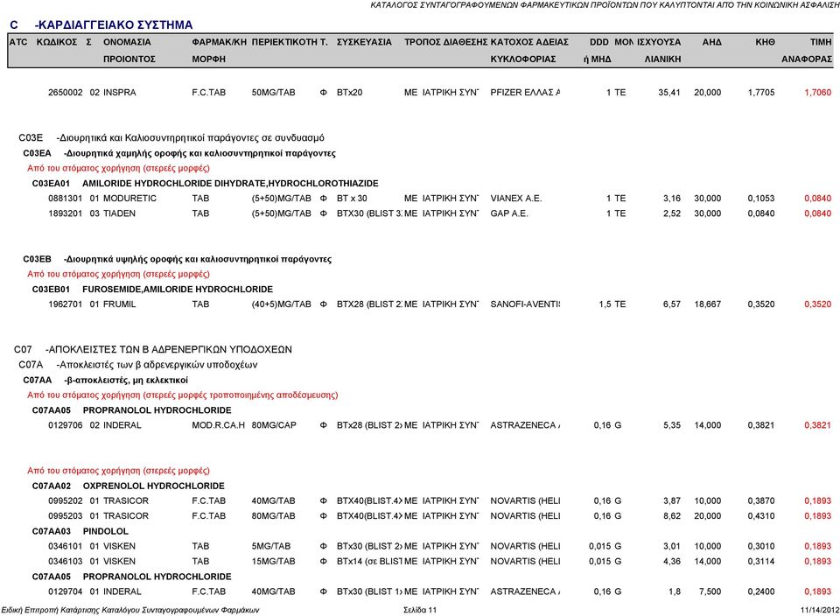Click the packaging "BTx20"
Image resolution: width=840 pixels, height=616 pixels.
pos(349,93)
